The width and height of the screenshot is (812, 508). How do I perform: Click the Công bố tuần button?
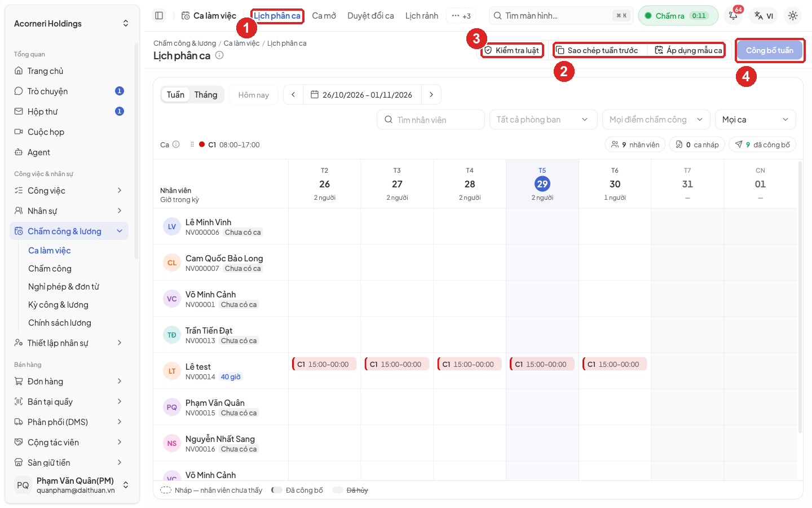tap(770, 50)
